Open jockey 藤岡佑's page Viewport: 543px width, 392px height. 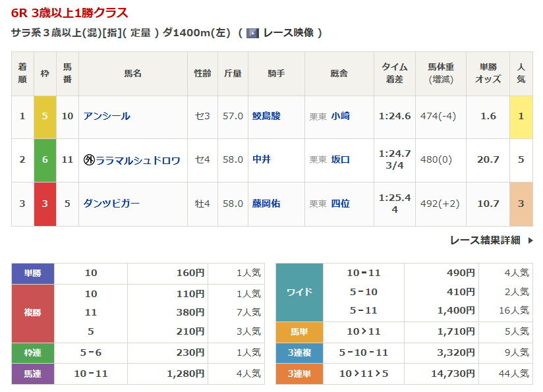click(266, 204)
